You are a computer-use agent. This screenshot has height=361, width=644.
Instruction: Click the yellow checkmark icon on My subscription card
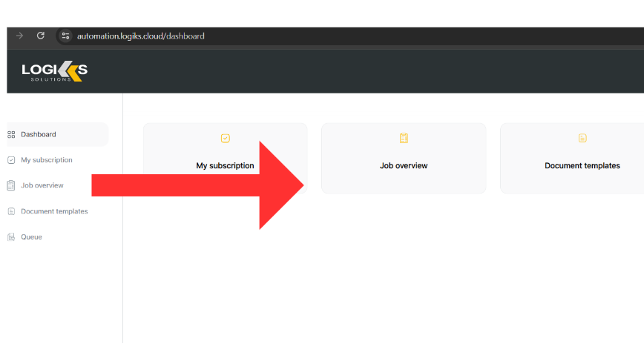tap(226, 138)
